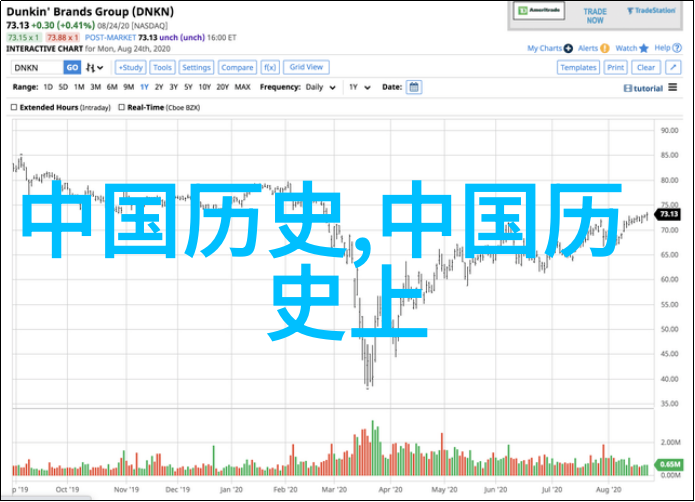Enable Extended Hours checkbox
Image resolution: width=695 pixels, height=502 pixels.
(x=14, y=107)
